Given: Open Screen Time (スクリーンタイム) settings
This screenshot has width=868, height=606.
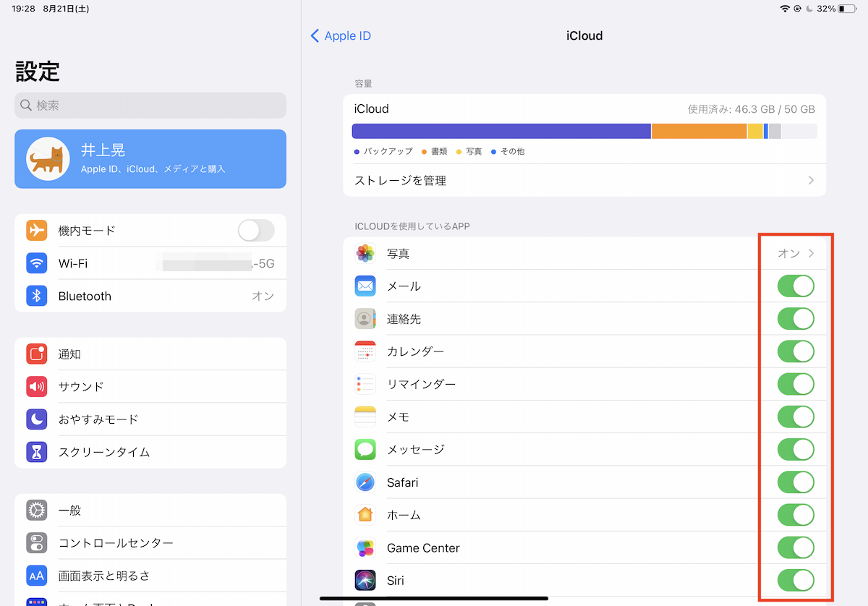Looking at the screenshot, I should tap(150, 452).
